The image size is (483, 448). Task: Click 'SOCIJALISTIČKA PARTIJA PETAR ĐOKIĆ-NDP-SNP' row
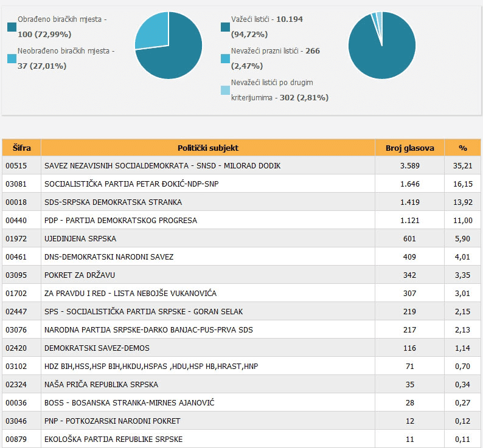pos(241,184)
